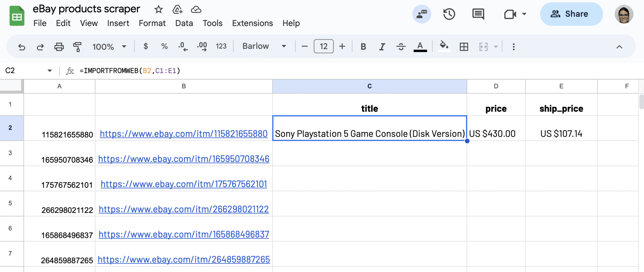644x272 pixels.
Task: Undo the last action
Action: [22, 47]
